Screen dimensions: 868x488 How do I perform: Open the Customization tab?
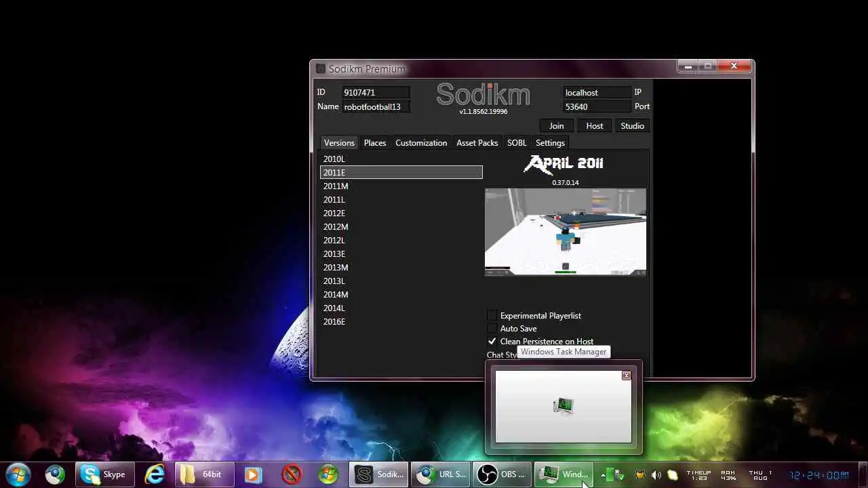tap(421, 142)
